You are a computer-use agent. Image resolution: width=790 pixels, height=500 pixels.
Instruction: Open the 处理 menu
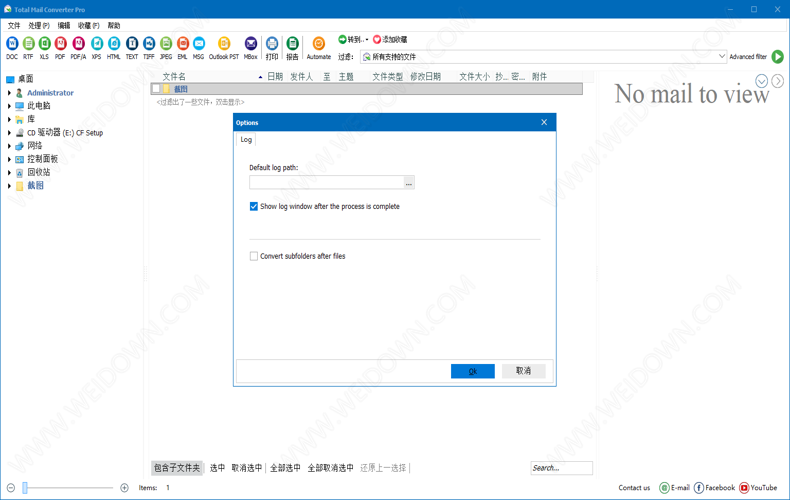point(39,25)
